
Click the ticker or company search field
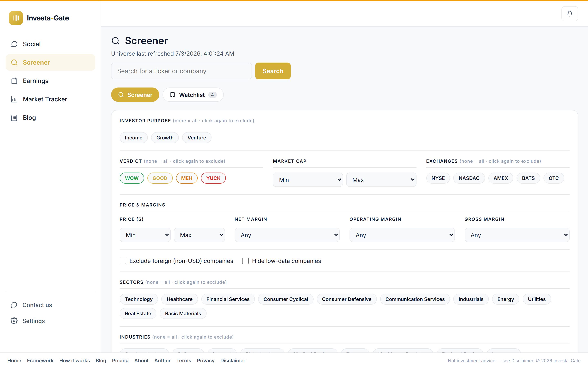click(182, 71)
